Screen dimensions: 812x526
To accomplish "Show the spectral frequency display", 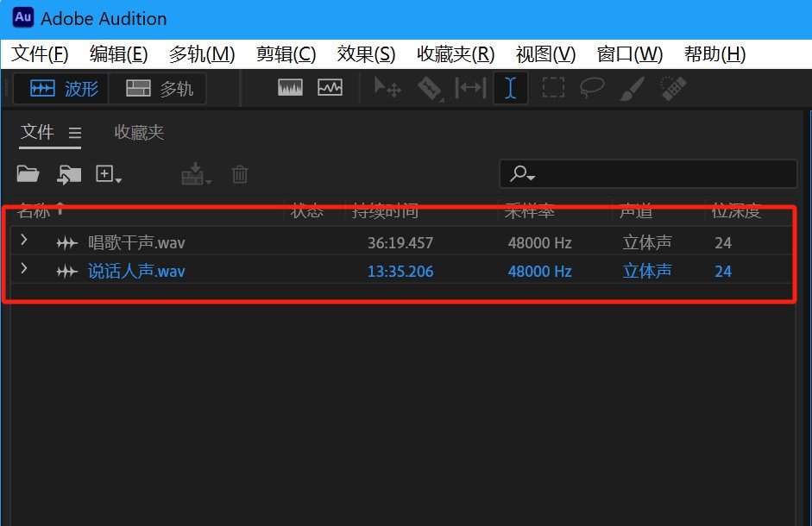I will click(x=290, y=88).
